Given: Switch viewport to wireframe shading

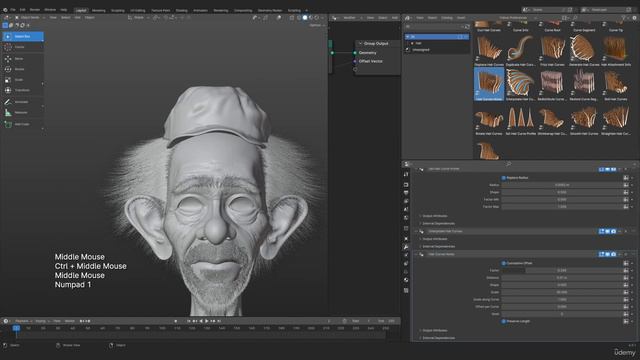Looking at the screenshot, I should point(299,18).
